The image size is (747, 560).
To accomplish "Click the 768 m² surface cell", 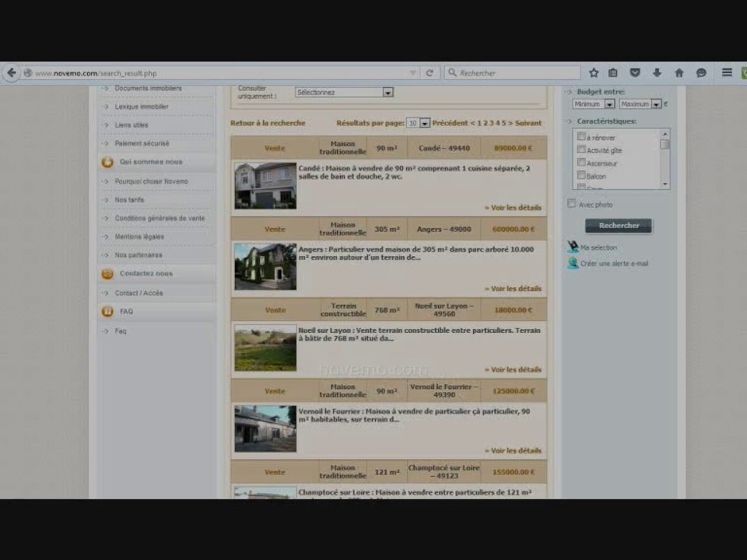I will point(387,310).
